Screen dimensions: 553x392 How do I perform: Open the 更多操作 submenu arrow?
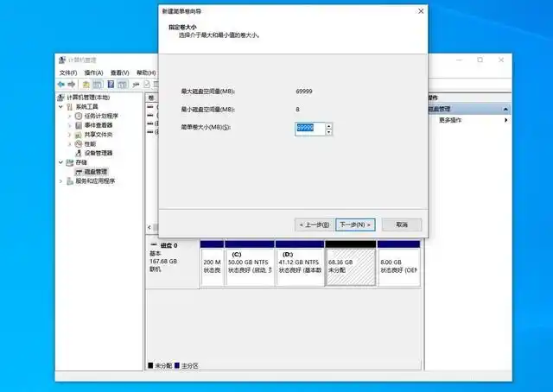tap(506, 120)
